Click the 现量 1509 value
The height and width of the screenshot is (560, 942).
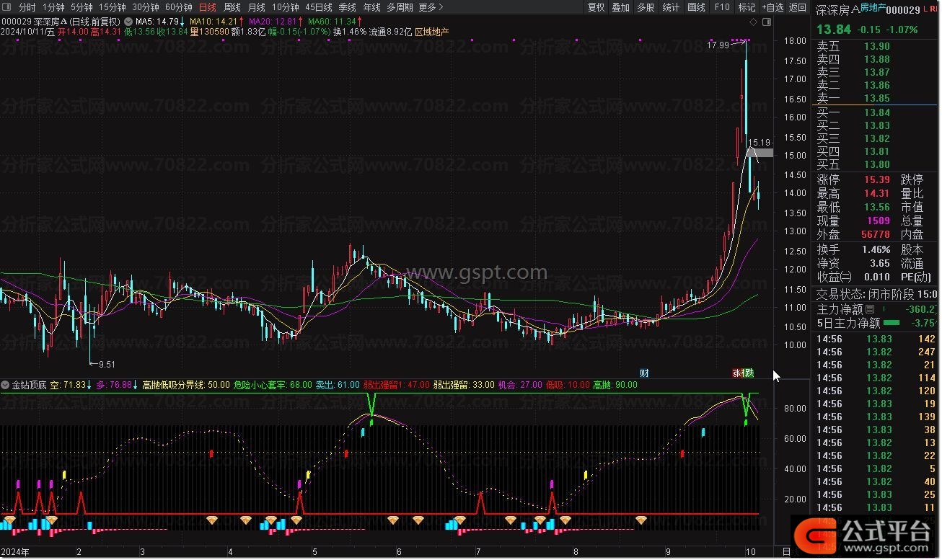click(878, 221)
